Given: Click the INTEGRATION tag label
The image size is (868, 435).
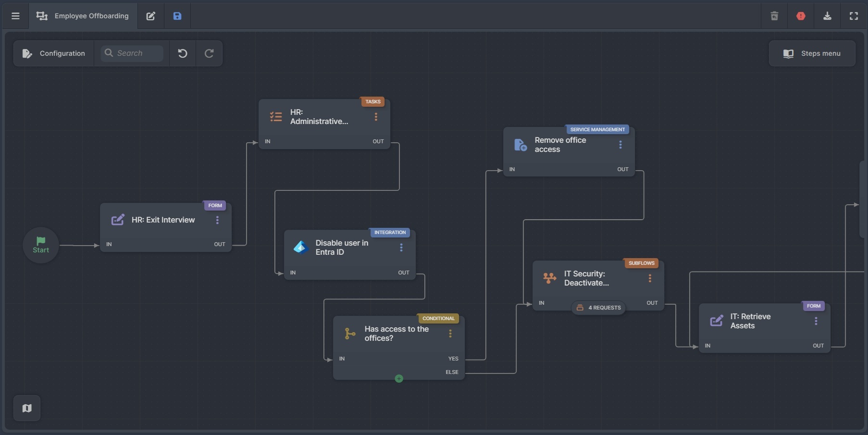Looking at the screenshot, I should 390,232.
